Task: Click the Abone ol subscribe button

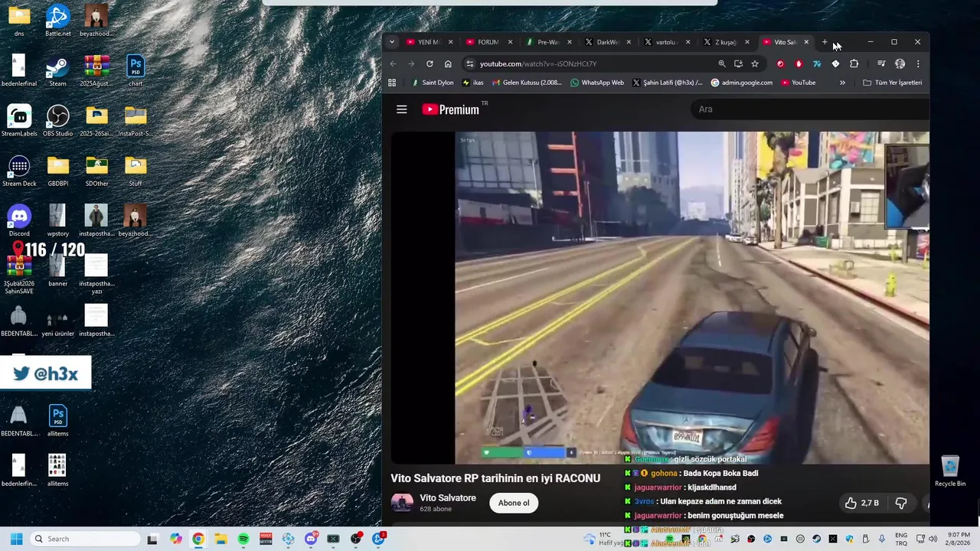Action: [x=514, y=503]
